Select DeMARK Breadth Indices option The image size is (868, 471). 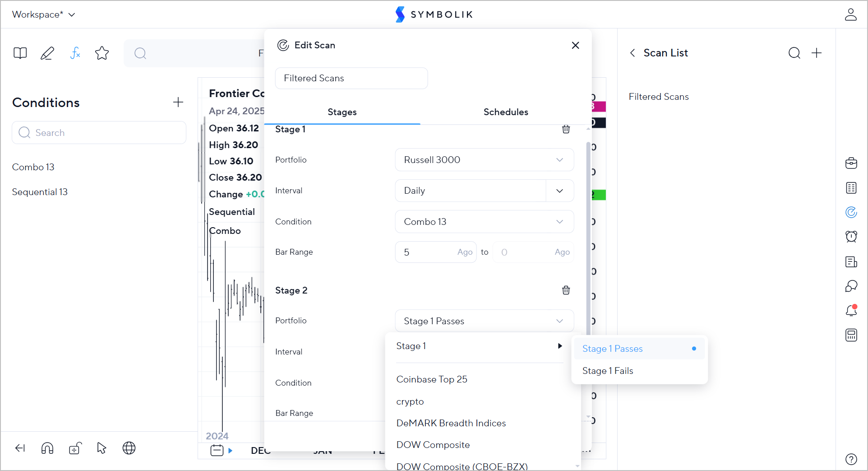point(451,423)
